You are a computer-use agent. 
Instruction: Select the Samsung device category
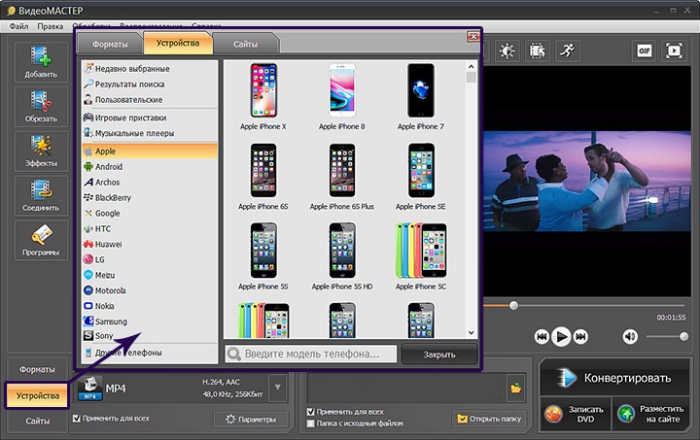tap(150, 321)
